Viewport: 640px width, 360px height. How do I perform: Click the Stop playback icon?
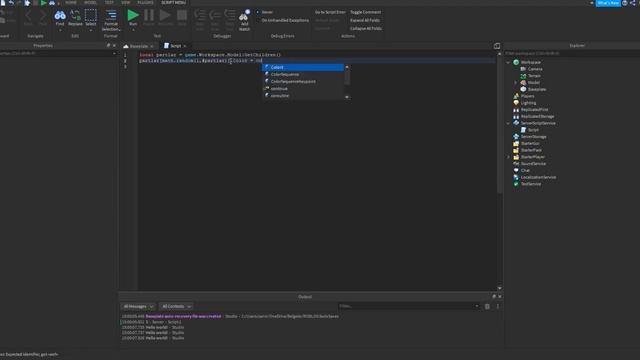[x=182, y=16]
